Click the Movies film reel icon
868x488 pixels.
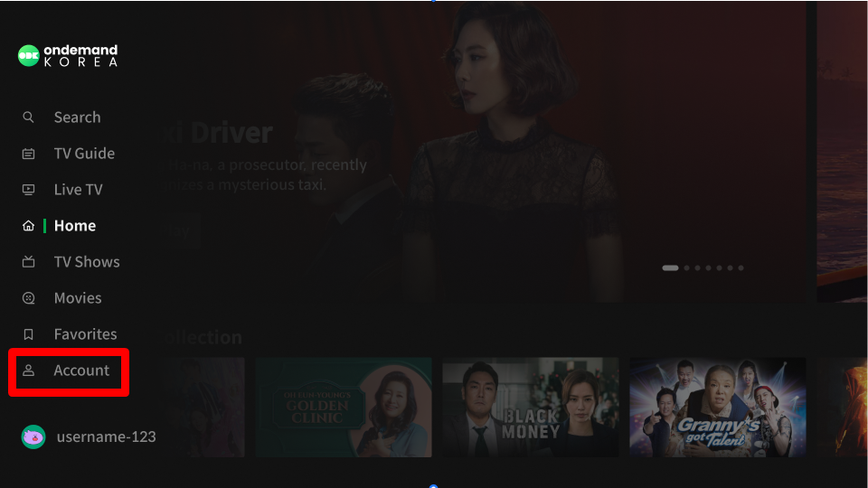(x=28, y=298)
